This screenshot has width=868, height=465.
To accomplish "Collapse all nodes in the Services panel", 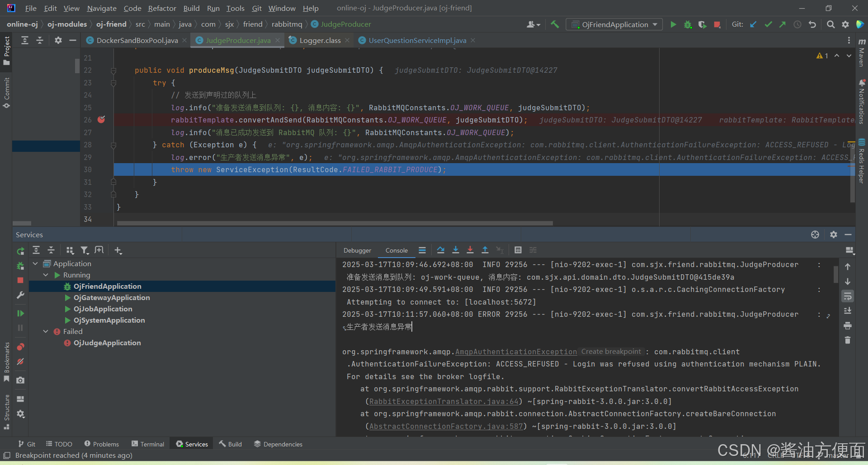I will click(51, 250).
